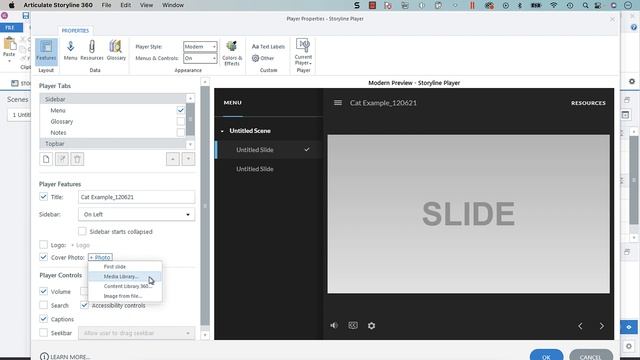The image size is (640, 360).
Task: Click the + Photo link
Action: pyautogui.click(x=100, y=257)
